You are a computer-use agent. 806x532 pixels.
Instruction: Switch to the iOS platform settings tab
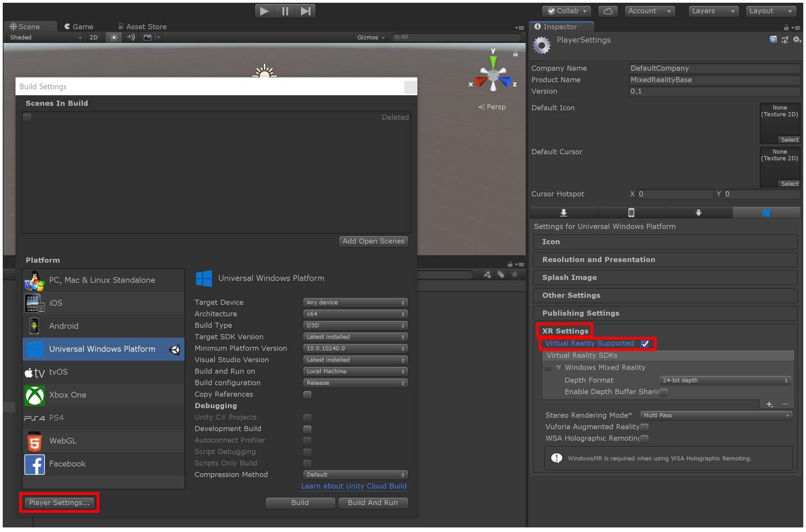632,212
